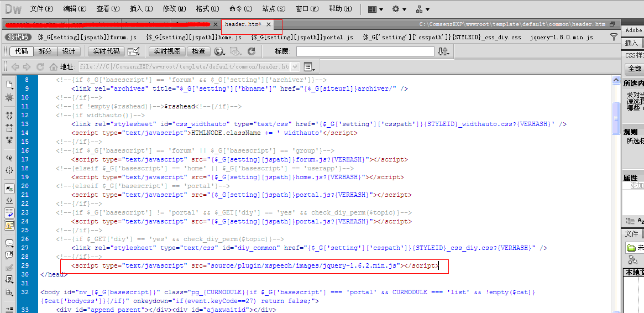644x313 pixels.
Task: Show 源代码 source code view
Action: [x=18, y=38]
